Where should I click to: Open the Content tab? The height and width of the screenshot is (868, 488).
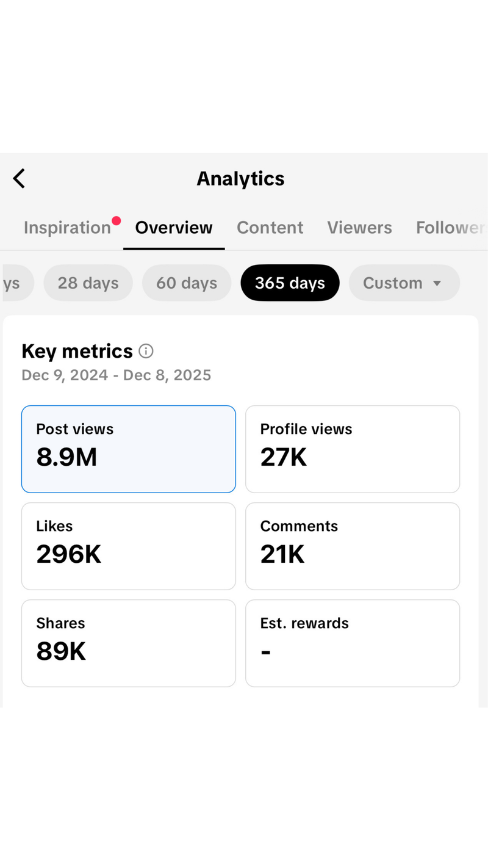click(x=270, y=228)
